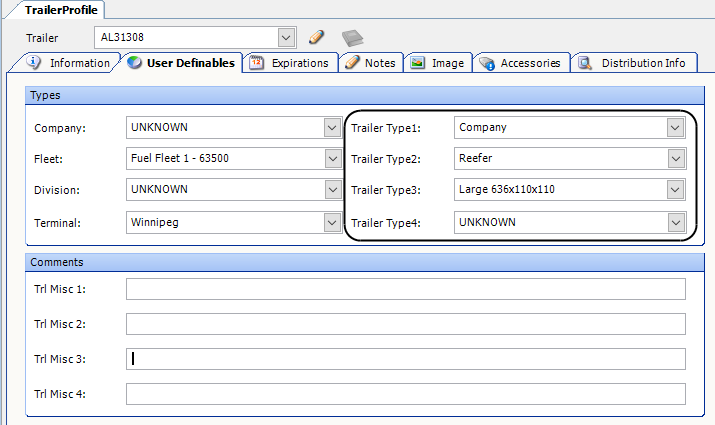Open the Expirations tab
Image resolution: width=715 pixels, height=425 pixels.
290,63
